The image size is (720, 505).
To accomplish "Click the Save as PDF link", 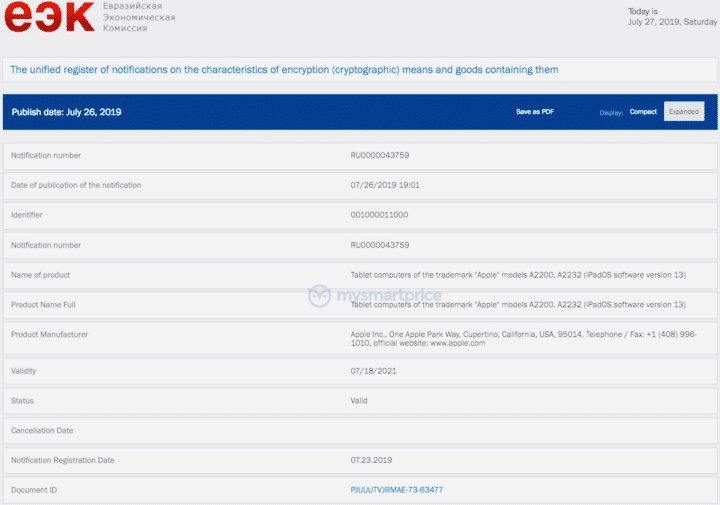I will pyautogui.click(x=535, y=112).
